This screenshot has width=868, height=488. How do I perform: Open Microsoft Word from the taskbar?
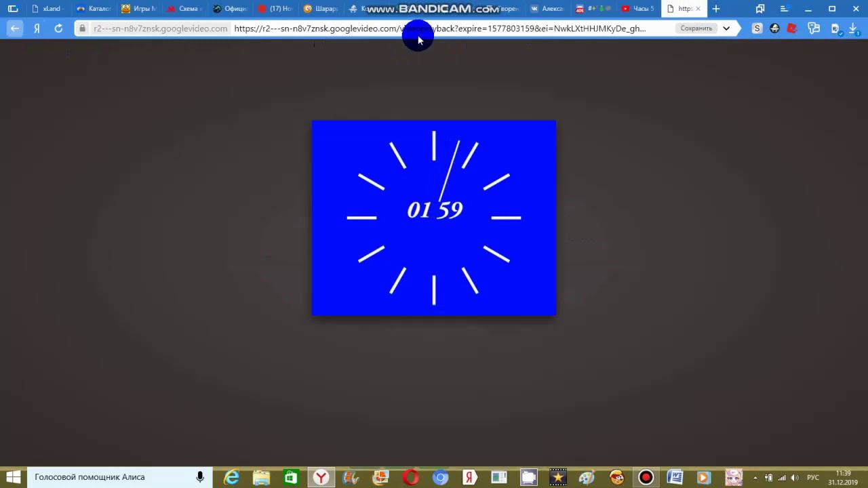[675, 477]
